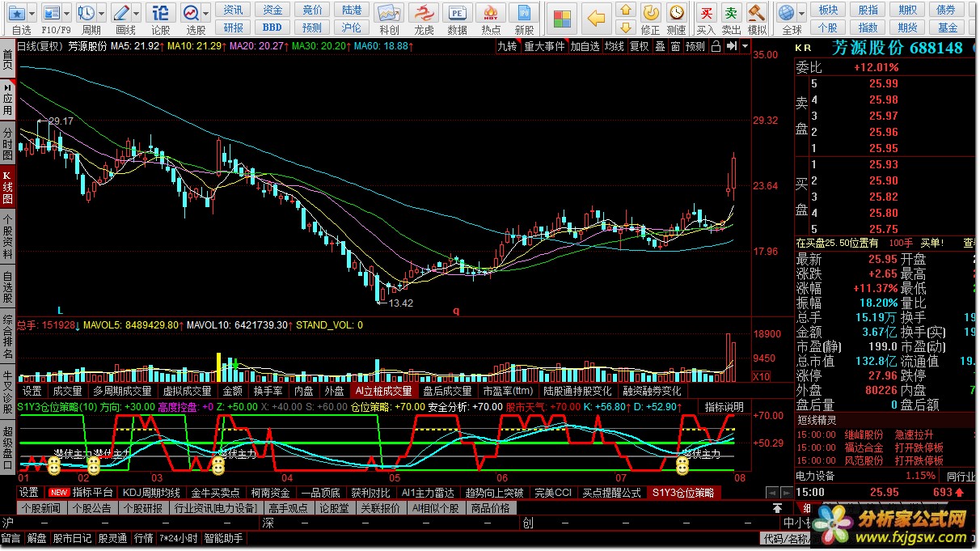Image resolution: width=980 pixels, height=551 pixels.
Task: Click the yellow back arrow icon
Action: (x=596, y=18)
